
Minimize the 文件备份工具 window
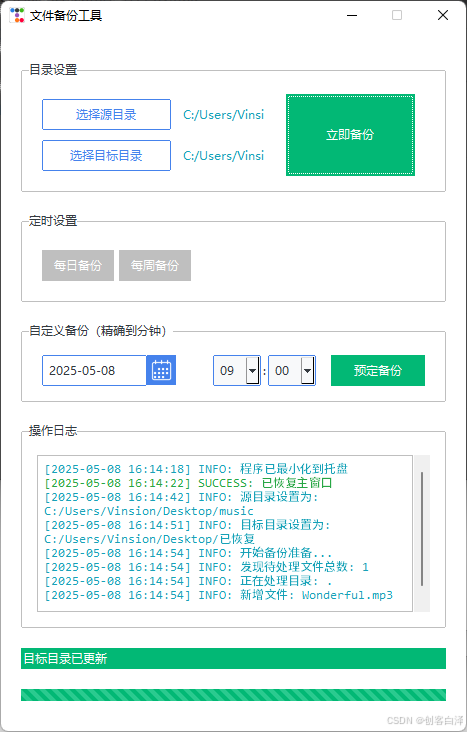(x=352, y=15)
